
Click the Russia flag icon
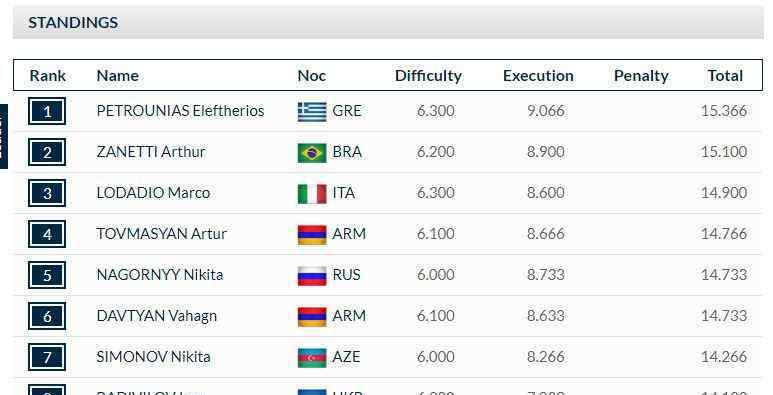click(x=312, y=275)
